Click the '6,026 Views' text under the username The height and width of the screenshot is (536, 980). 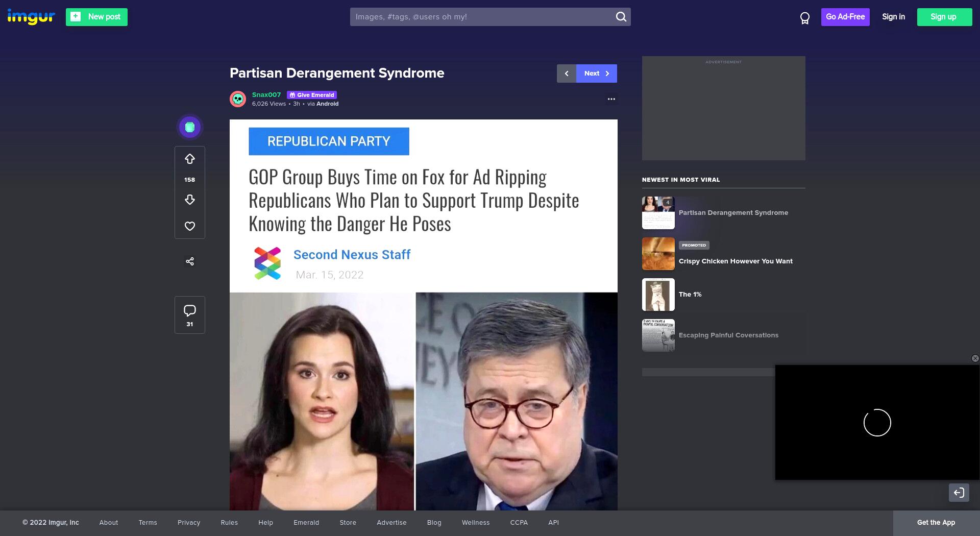269,104
